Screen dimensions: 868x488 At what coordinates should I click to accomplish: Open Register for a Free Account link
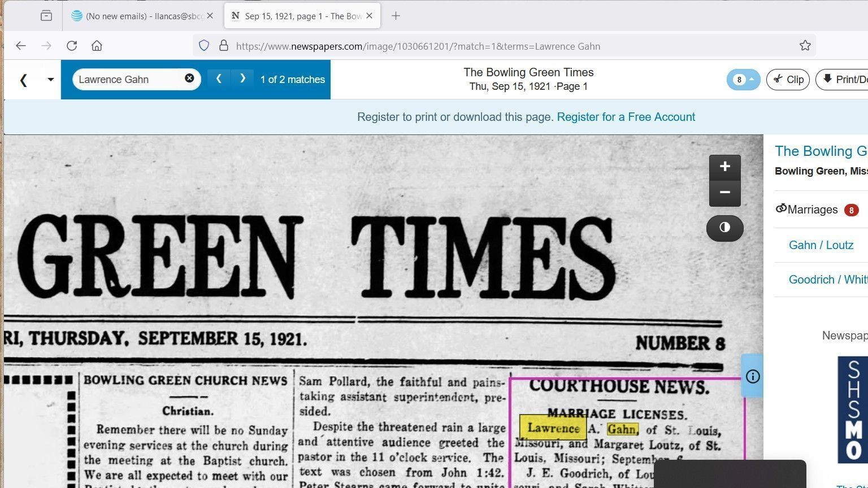(626, 117)
